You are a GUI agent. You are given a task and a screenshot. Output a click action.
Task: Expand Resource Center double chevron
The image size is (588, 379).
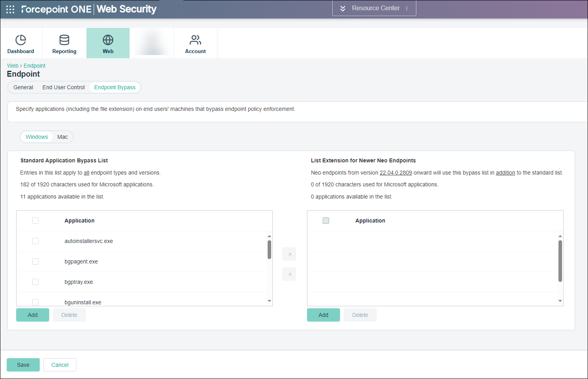click(x=343, y=8)
